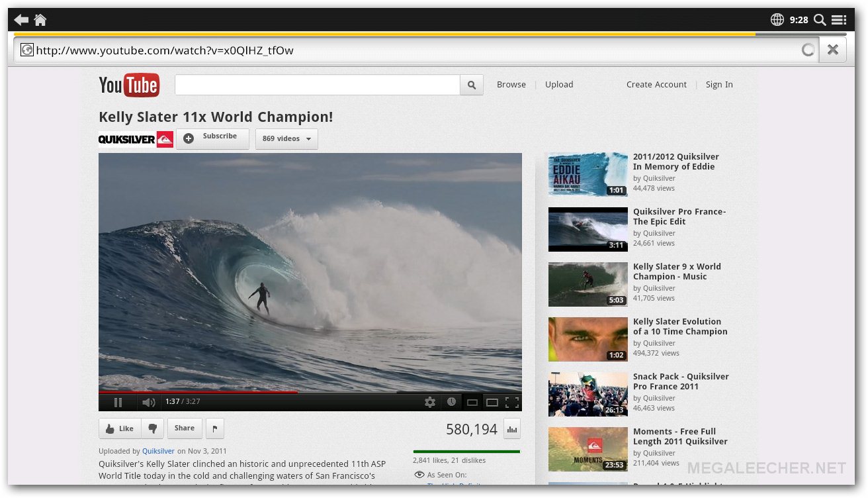868x498 pixels.
Task: Click the '211,404 views' text
Action: (656, 463)
